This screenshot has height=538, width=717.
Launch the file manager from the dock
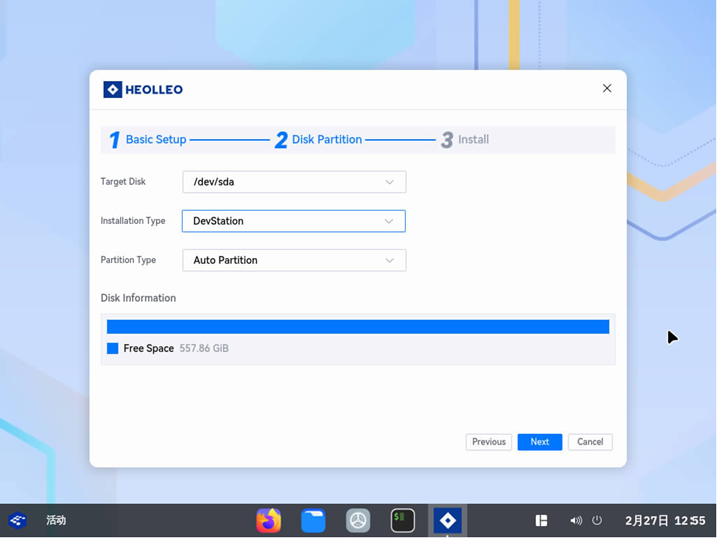313,520
